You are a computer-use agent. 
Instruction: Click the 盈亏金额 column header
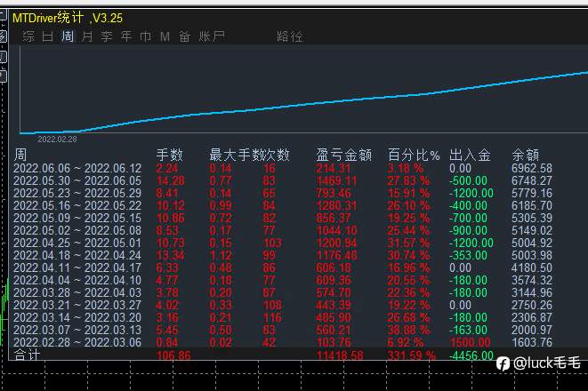coord(343,155)
